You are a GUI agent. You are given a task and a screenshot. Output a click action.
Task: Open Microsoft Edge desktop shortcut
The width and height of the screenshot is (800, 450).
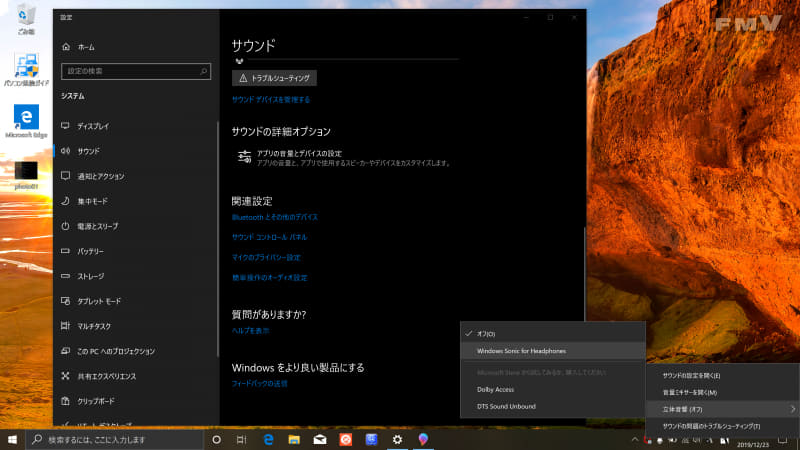tap(26, 121)
